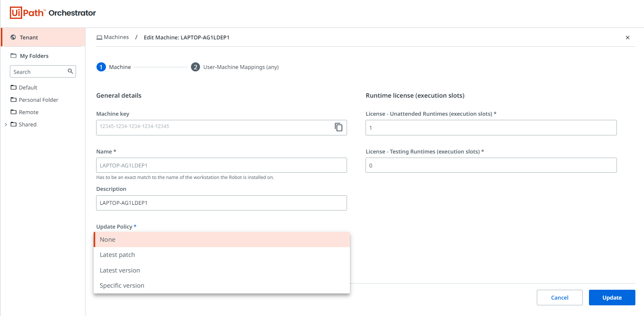Go to User-Machine Mappings step

(x=235, y=67)
